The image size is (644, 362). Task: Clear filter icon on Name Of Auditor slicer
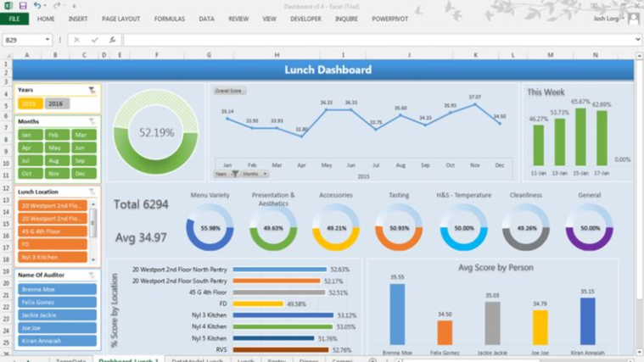tap(92, 275)
